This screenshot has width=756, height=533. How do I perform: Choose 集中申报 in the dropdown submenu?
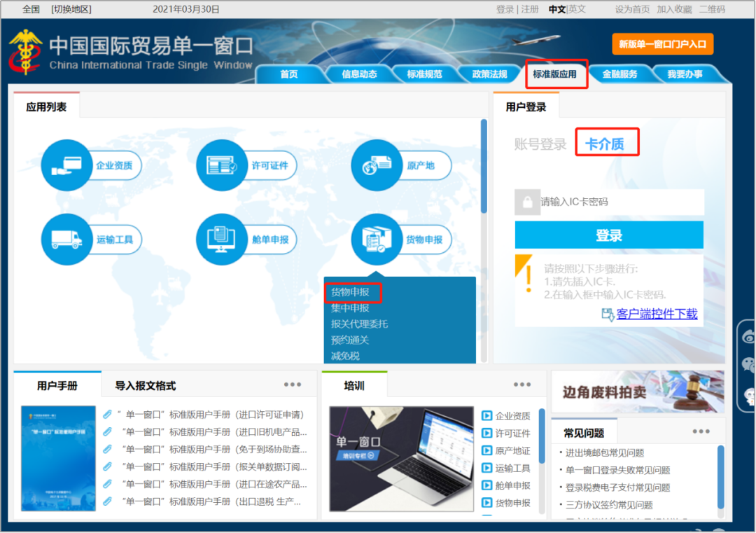pos(350,307)
